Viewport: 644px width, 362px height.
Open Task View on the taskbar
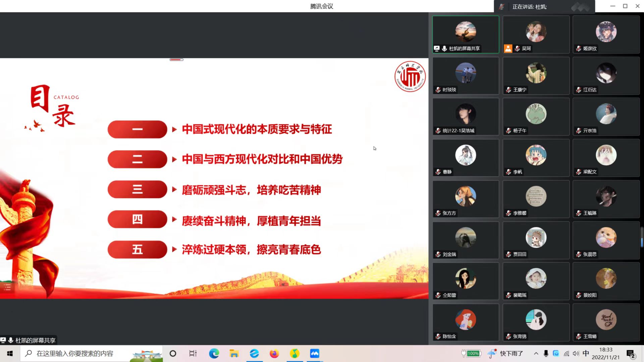point(193,353)
